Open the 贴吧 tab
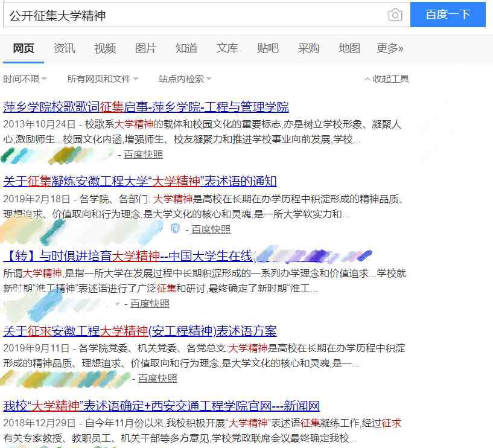The image size is (493, 448). (268, 48)
